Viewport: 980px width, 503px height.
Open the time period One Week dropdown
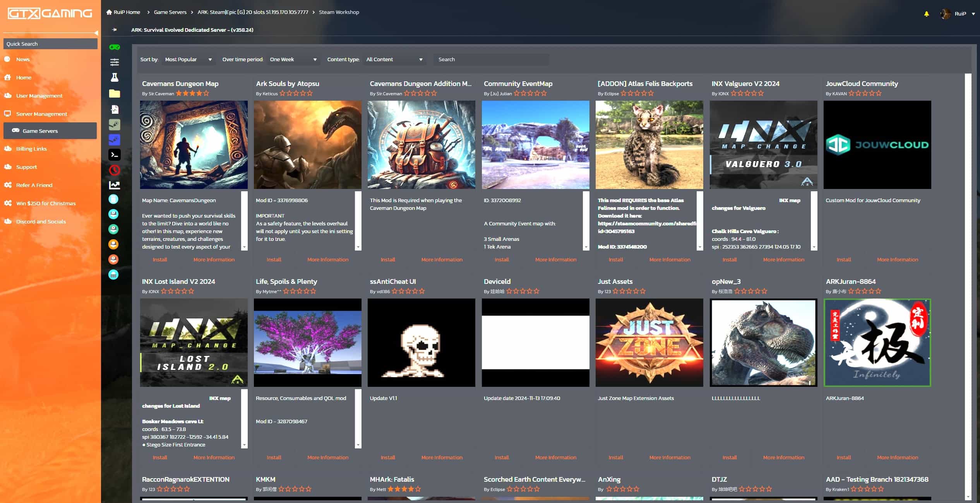tap(293, 60)
